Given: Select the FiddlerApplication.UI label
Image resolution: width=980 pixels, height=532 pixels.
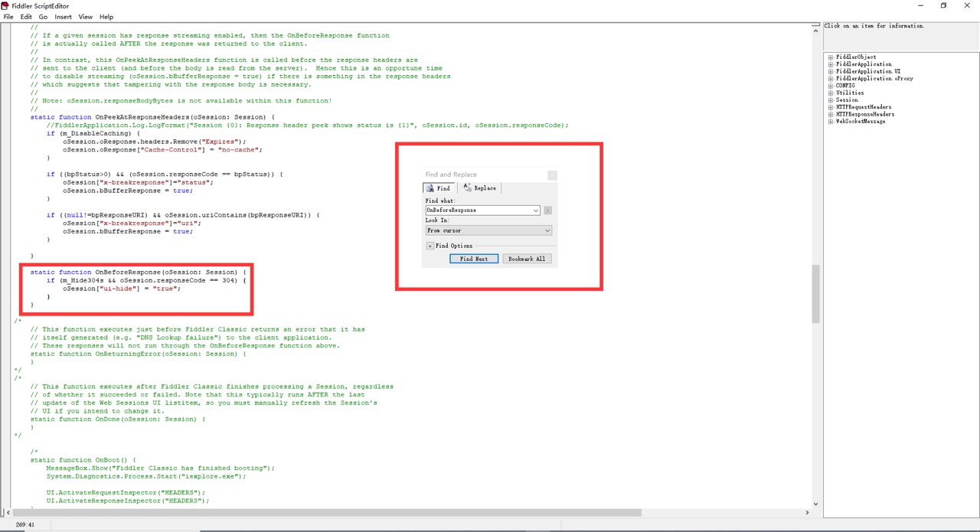Looking at the screenshot, I should [868, 71].
